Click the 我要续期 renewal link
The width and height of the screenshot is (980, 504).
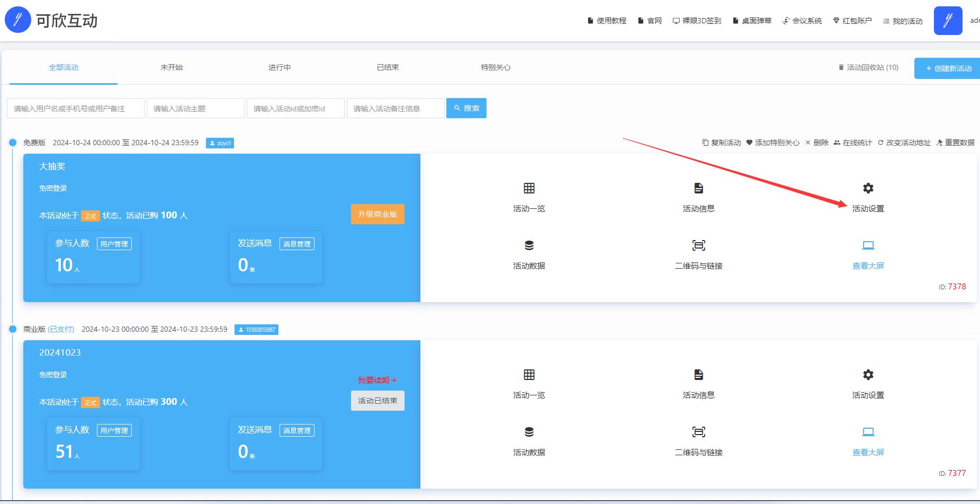[377, 380]
